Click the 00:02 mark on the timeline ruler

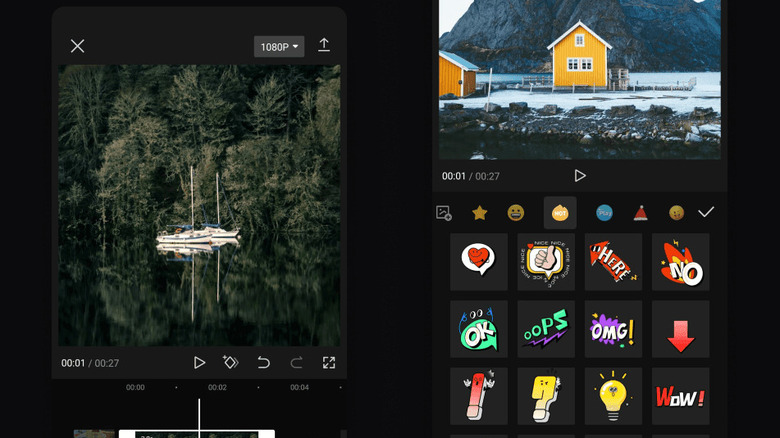[217, 387]
